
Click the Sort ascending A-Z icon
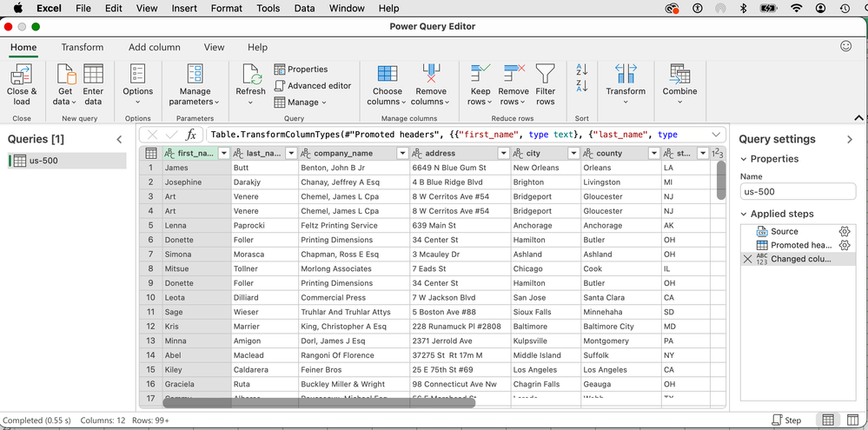coord(582,69)
